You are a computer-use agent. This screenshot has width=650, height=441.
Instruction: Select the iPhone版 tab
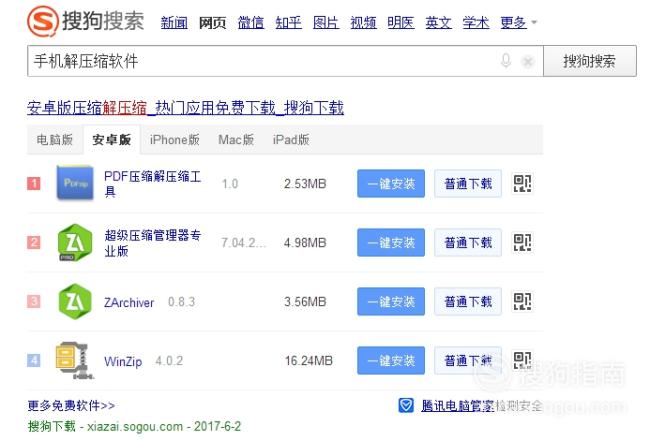pyautogui.click(x=175, y=140)
